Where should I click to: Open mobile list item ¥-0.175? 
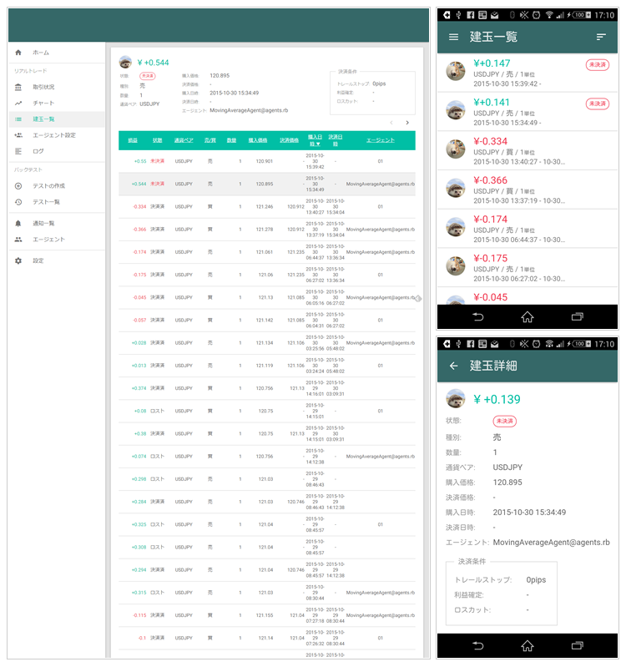point(528,267)
